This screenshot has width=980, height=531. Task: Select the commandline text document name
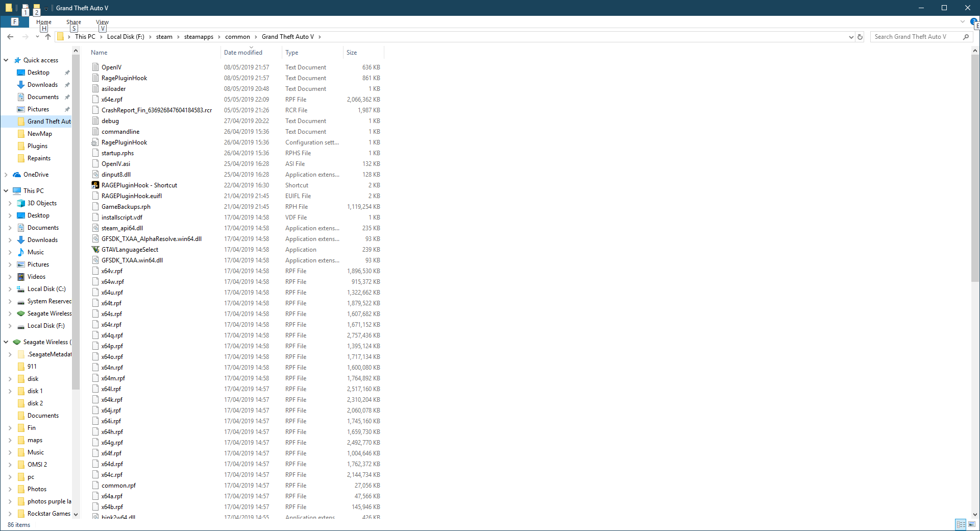pyautogui.click(x=120, y=132)
